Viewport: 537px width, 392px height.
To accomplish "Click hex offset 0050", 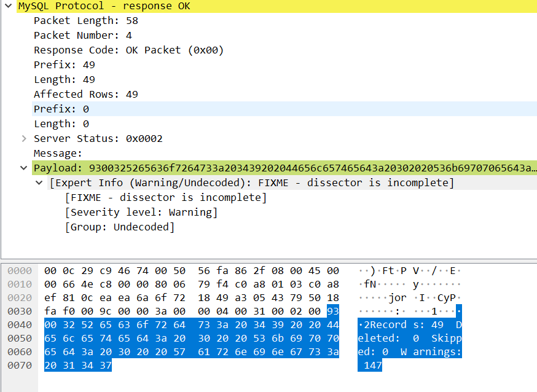I will [20, 339].
